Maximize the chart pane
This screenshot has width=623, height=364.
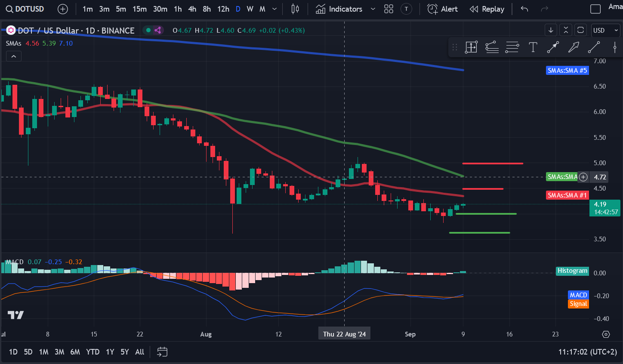click(x=580, y=30)
